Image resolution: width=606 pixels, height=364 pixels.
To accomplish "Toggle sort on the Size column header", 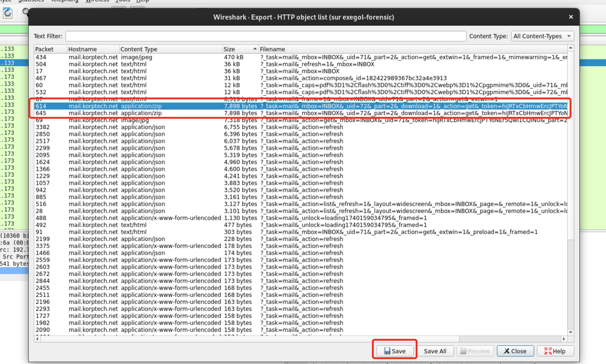I will click(240, 49).
